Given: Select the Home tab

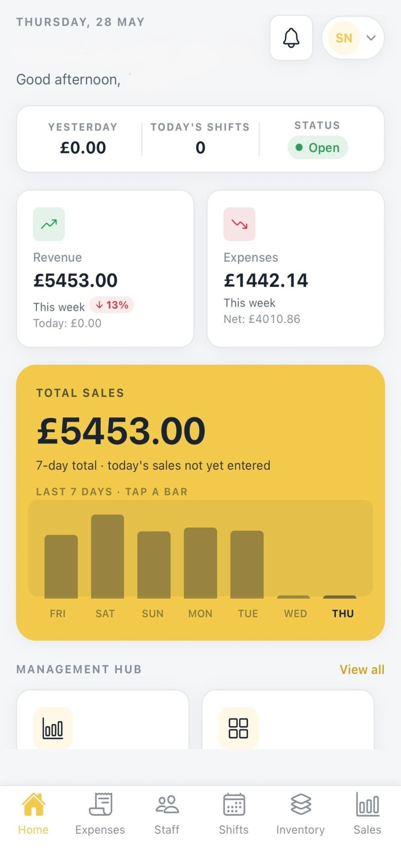Looking at the screenshot, I should (x=33, y=813).
